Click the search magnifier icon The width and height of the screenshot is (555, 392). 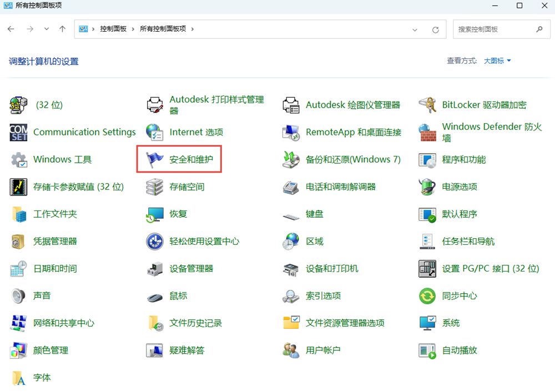[539, 29]
